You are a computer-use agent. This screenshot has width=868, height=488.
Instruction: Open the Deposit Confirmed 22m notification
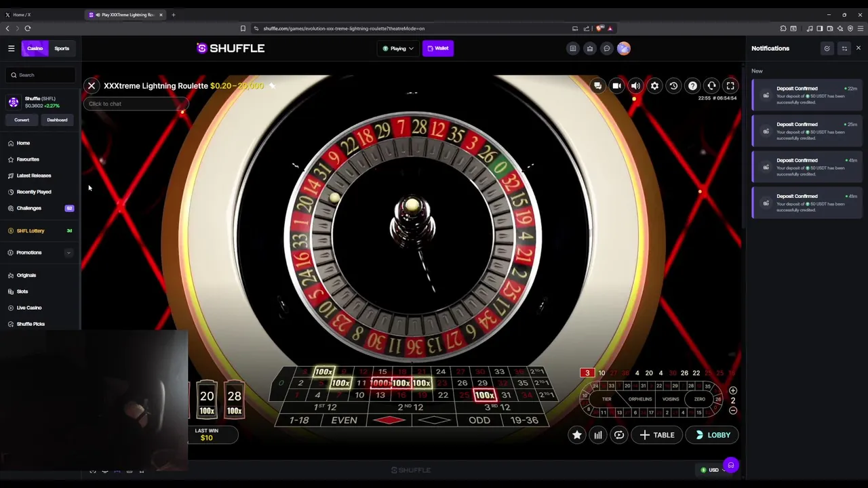tap(807, 94)
